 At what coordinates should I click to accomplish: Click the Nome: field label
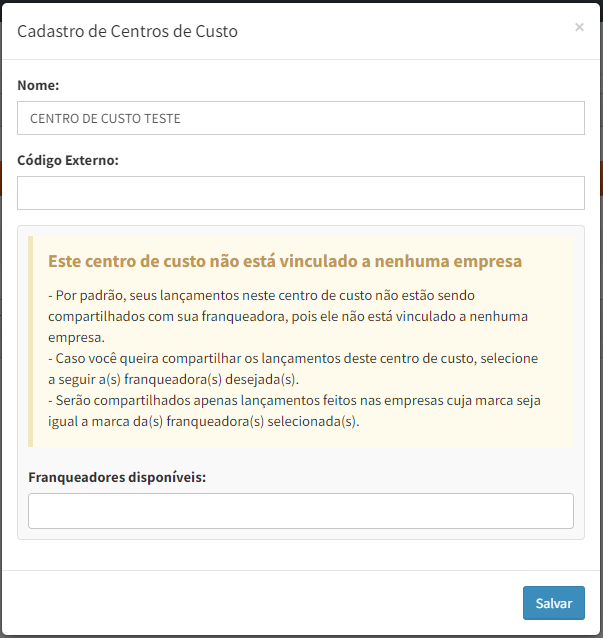point(38,85)
